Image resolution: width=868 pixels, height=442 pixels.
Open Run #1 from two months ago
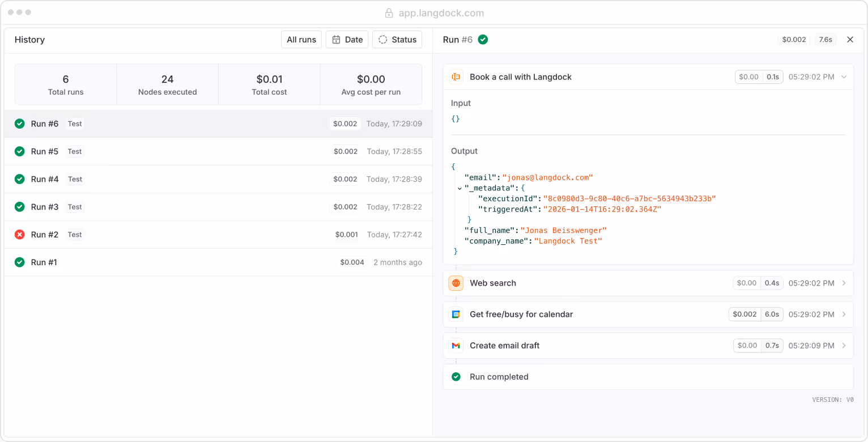click(x=218, y=262)
